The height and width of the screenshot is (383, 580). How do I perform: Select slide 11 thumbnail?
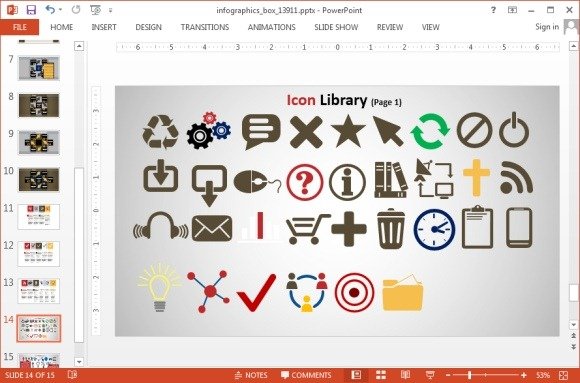tap(39, 216)
